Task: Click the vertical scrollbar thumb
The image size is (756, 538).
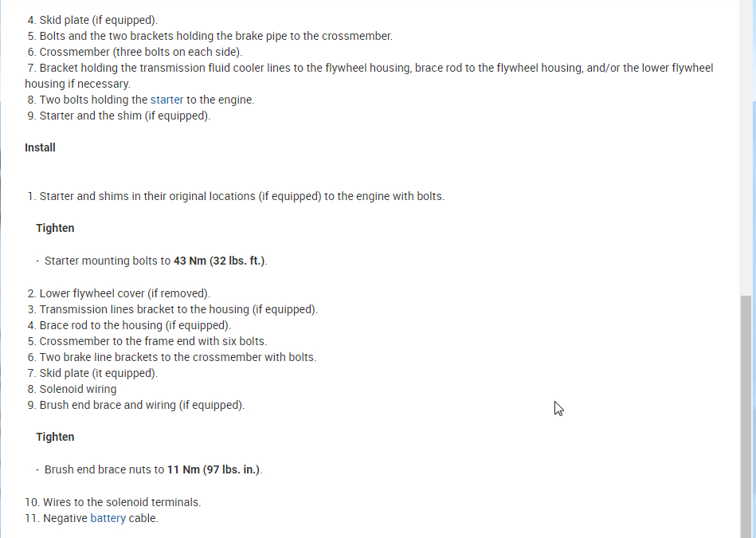Action: coord(746,414)
